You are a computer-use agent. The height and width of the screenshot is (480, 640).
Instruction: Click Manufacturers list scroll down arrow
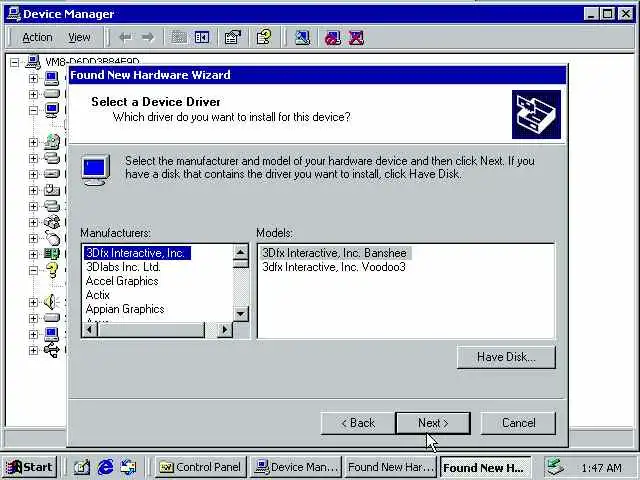[241, 314]
